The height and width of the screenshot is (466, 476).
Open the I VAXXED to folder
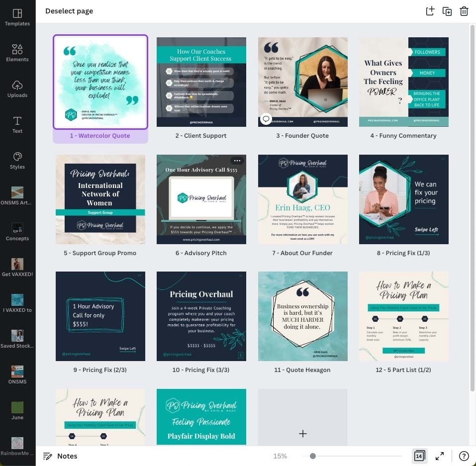coord(17,303)
